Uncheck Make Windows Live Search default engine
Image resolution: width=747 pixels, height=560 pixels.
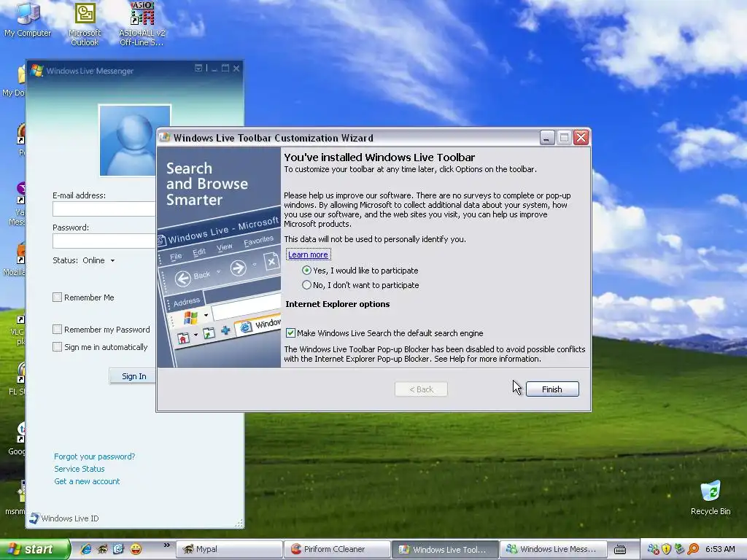(290, 332)
